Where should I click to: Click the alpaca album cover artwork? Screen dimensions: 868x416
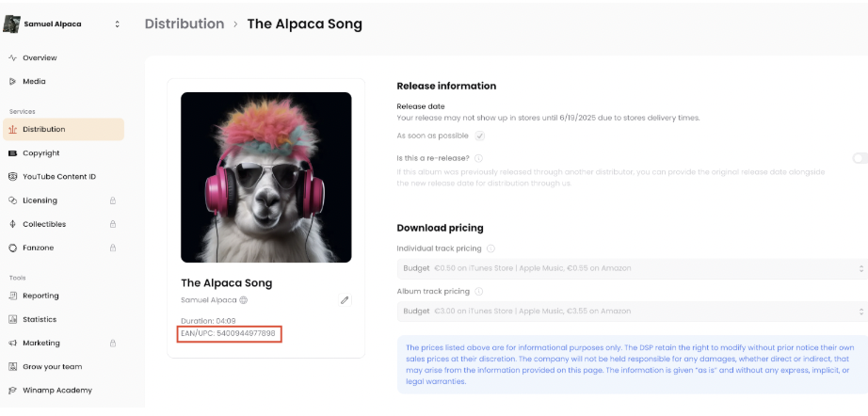pos(266,177)
